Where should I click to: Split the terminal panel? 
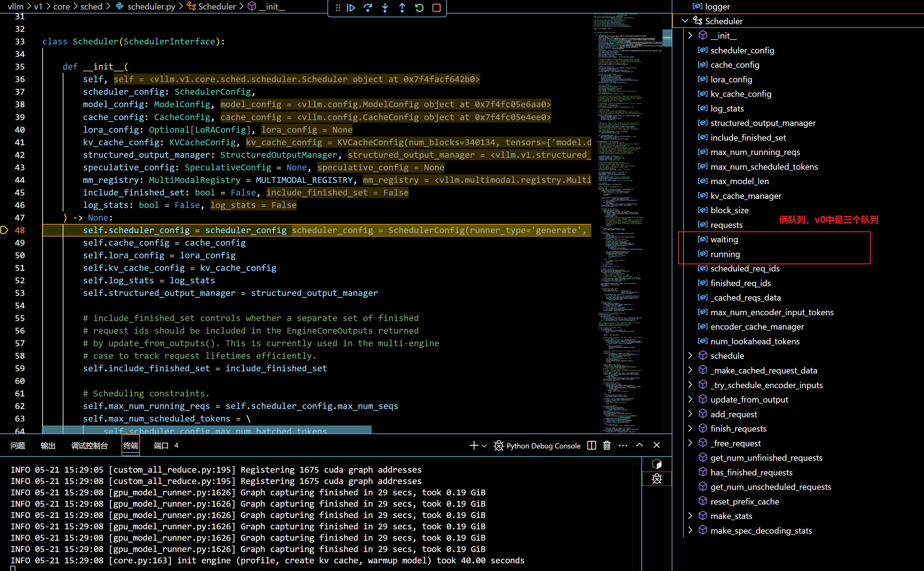(x=592, y=446)
